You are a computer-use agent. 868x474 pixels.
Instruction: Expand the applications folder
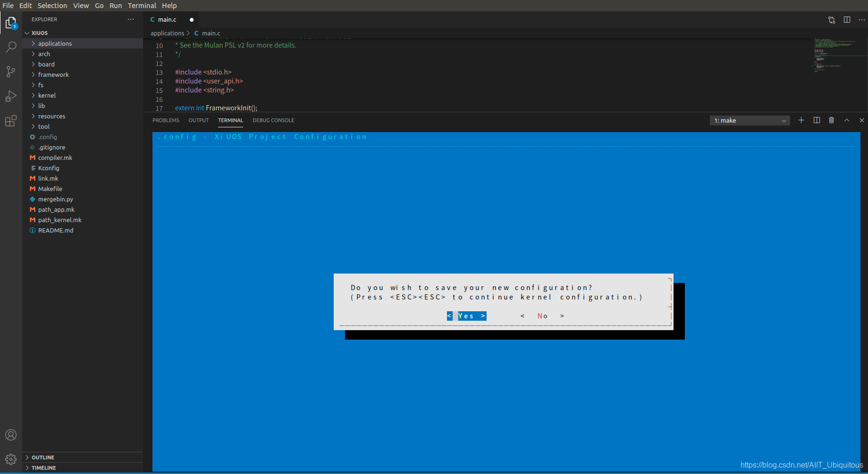point(55,43)
